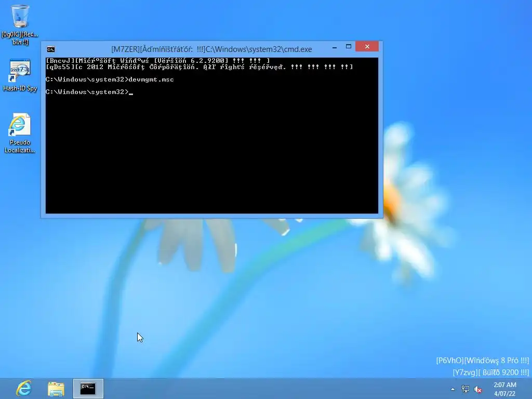Open the Recycle Bin desktop icon

pos(20,25)
